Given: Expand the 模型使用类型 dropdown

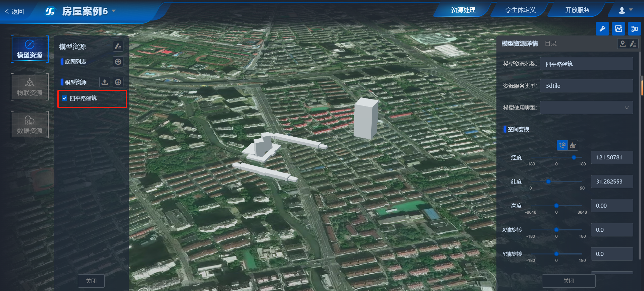Looking at the screenshot, I should coord(587,108).
